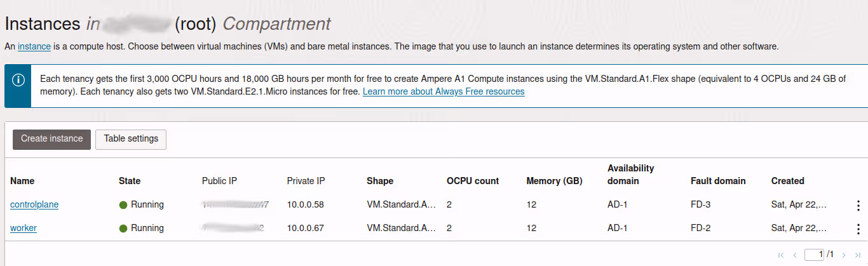Screen dimensions: 868x266
Task: Click green Running status dot for worker
Action: (x=123, y=229)
